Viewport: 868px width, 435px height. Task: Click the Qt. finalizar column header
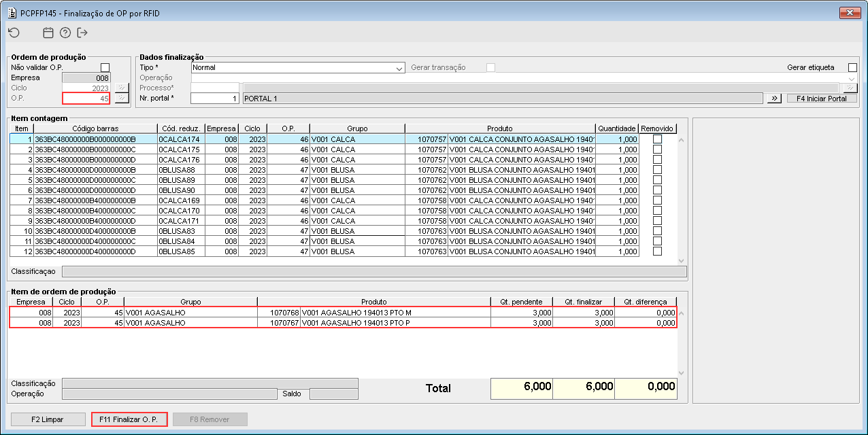tap(584, 302)
